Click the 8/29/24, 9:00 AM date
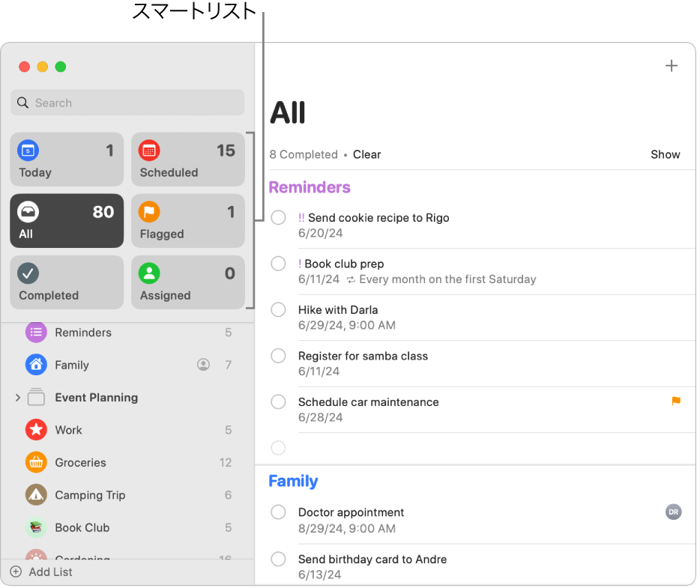This screenshot has width=700, height=588. pos(347,529)
